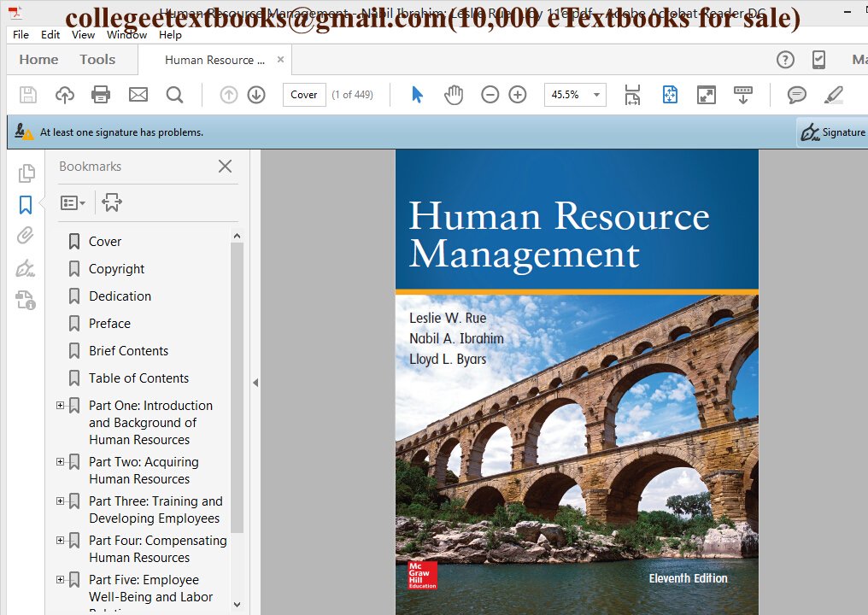
Task: Activate the Hand pan tool
Action: [454, 95]
